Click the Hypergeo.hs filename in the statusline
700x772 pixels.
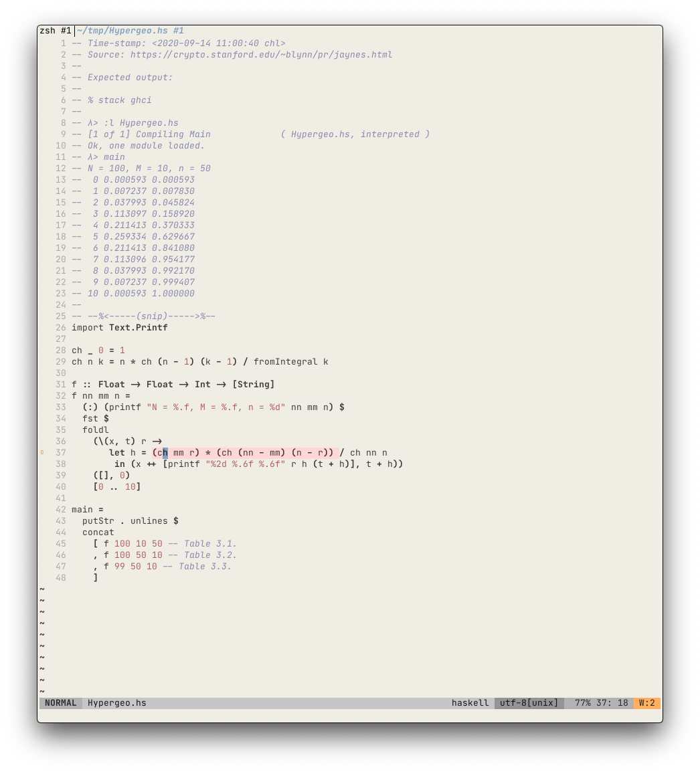(x=117, y=703)
